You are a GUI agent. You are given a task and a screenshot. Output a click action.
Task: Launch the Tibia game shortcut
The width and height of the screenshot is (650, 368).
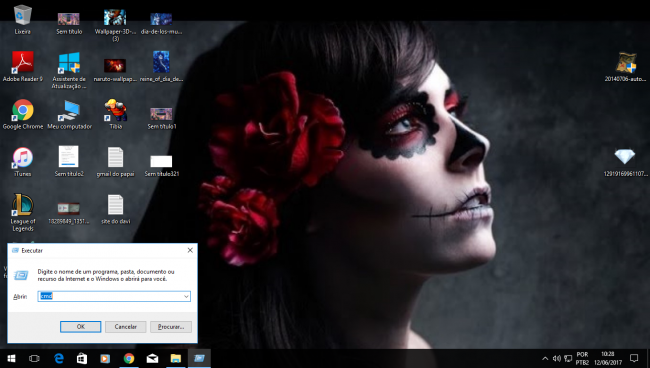tap(115, 114)
